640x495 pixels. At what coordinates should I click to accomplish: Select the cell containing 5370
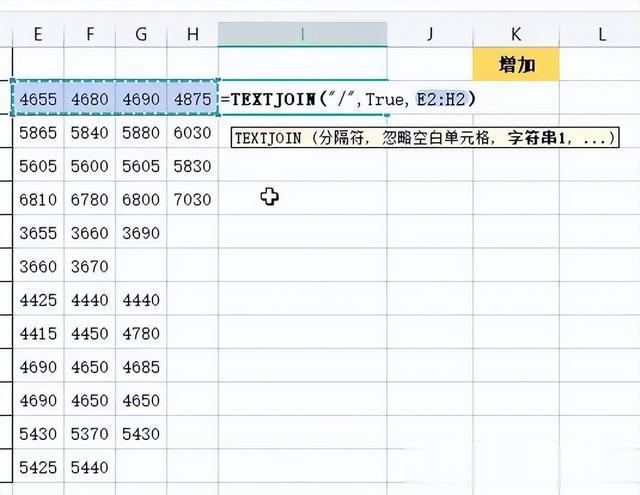click(90, 434)
